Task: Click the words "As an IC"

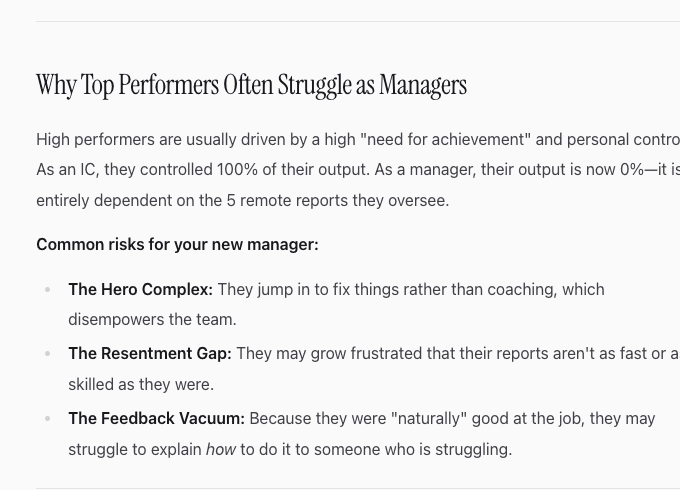Action: tap(66, 170)
